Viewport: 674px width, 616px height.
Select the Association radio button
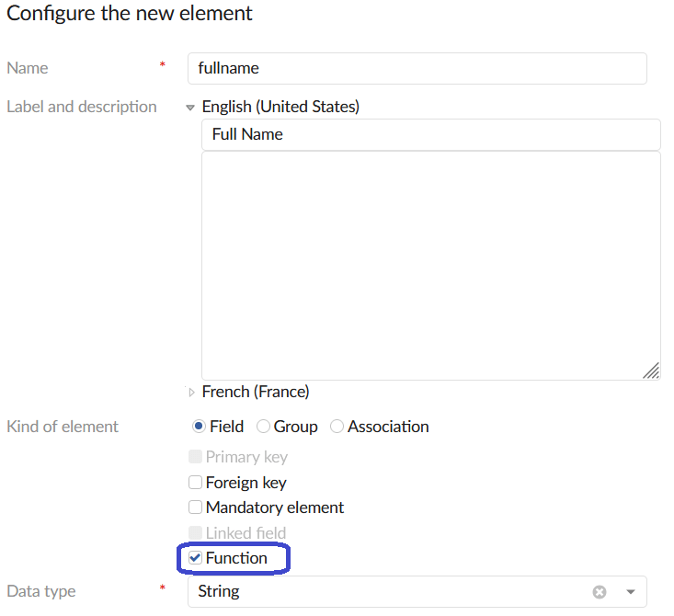click(337, 427)
